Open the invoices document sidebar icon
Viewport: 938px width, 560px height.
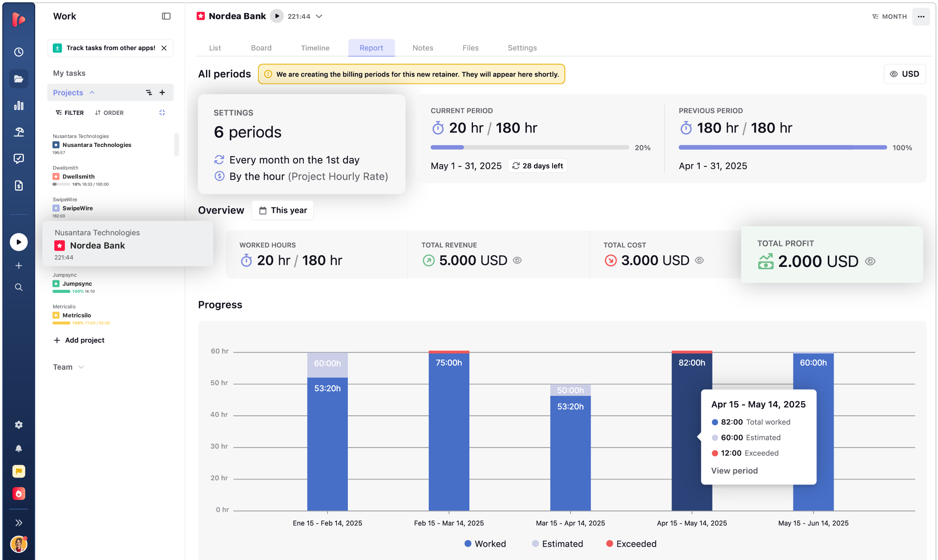coord(18,185)
